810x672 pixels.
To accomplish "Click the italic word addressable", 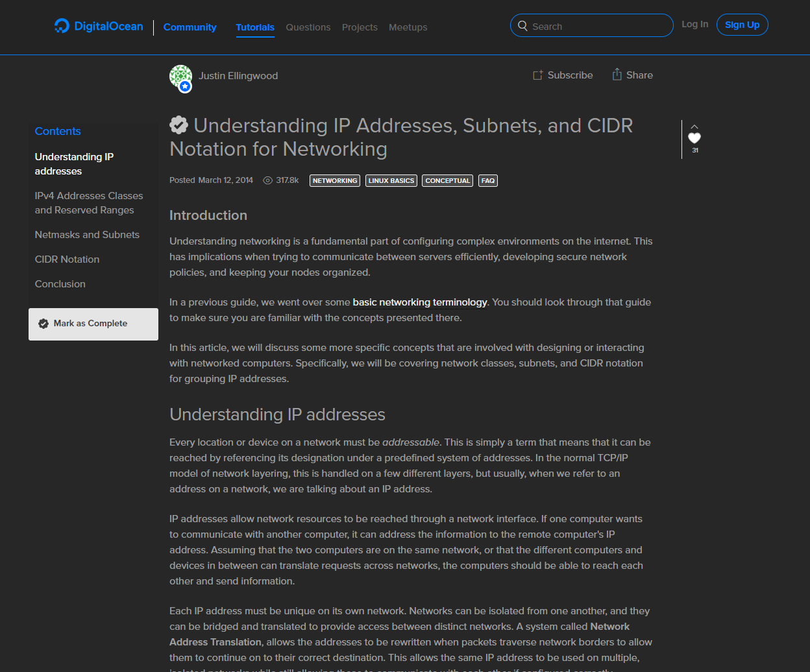I will coord(411,442).
